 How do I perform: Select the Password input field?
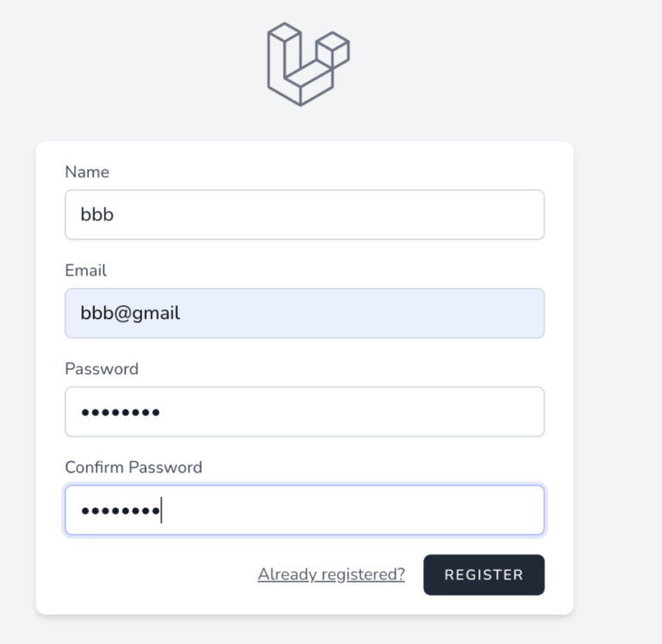pyautogui.click(x=304, y=411)
